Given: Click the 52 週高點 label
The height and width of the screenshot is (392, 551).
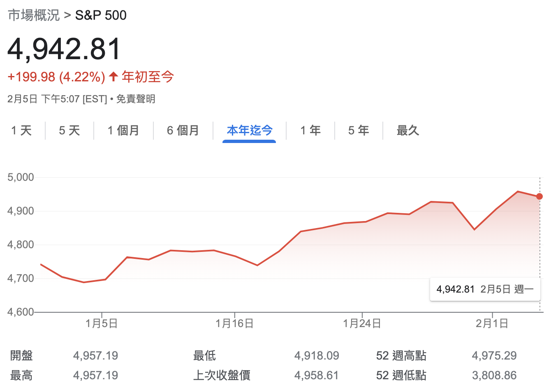Looking at the screenshot, I should (x=401, y=355).
